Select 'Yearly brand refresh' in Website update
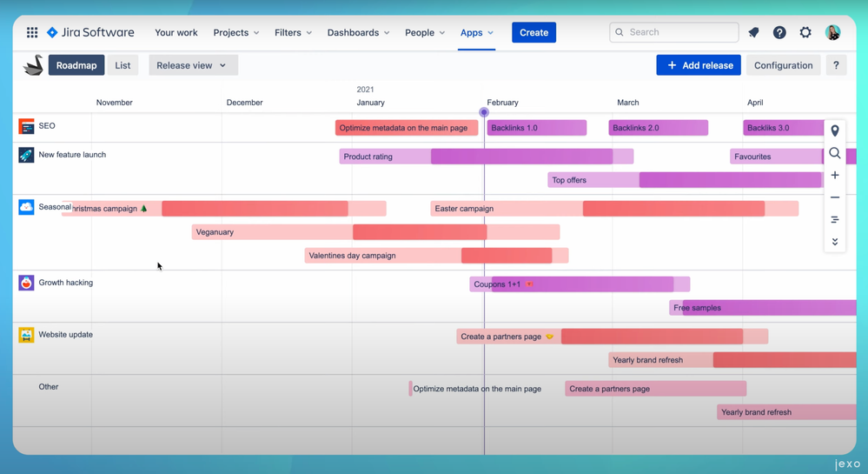The height and width of the screenshot is (474, 868). point(732,360)
